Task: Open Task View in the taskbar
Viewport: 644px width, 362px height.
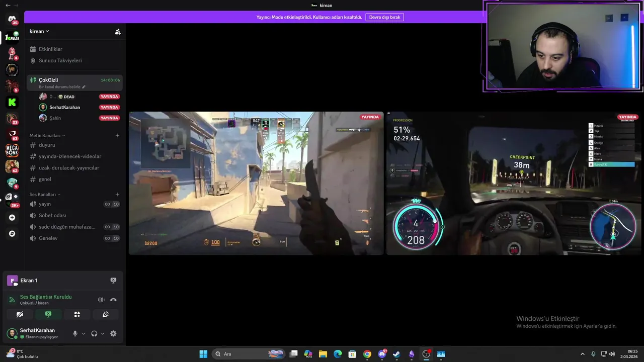Action: [x=294, y=354]
